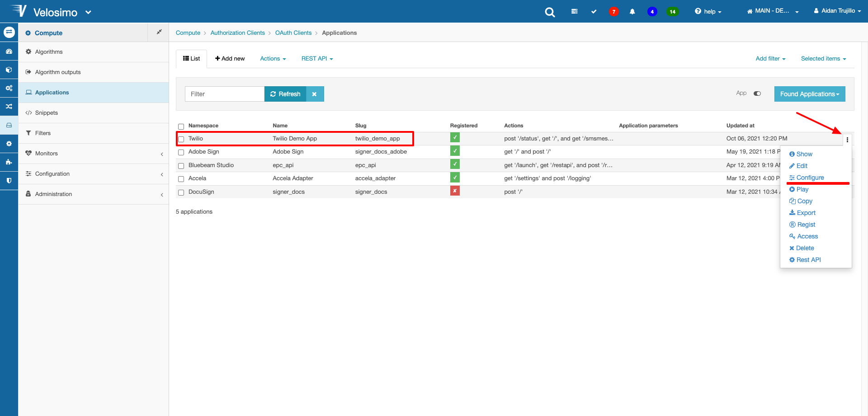
Task: Open the blue badge showing 4
Action: coord(652,12)
